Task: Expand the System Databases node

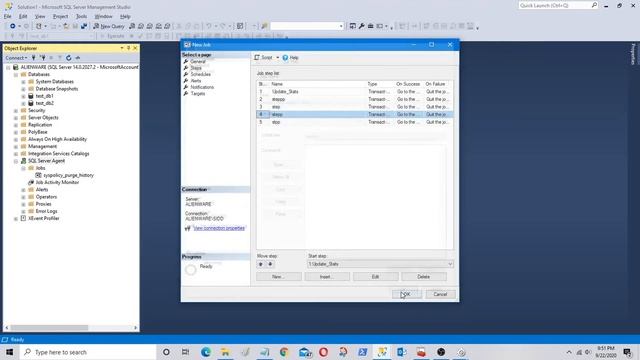Action: tap(23, 82)
